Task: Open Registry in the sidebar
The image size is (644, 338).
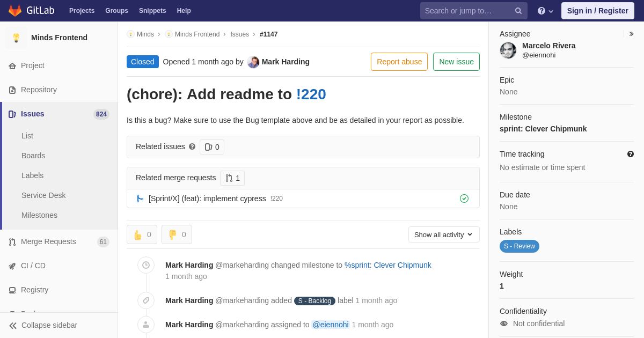Action: point(34,290)
